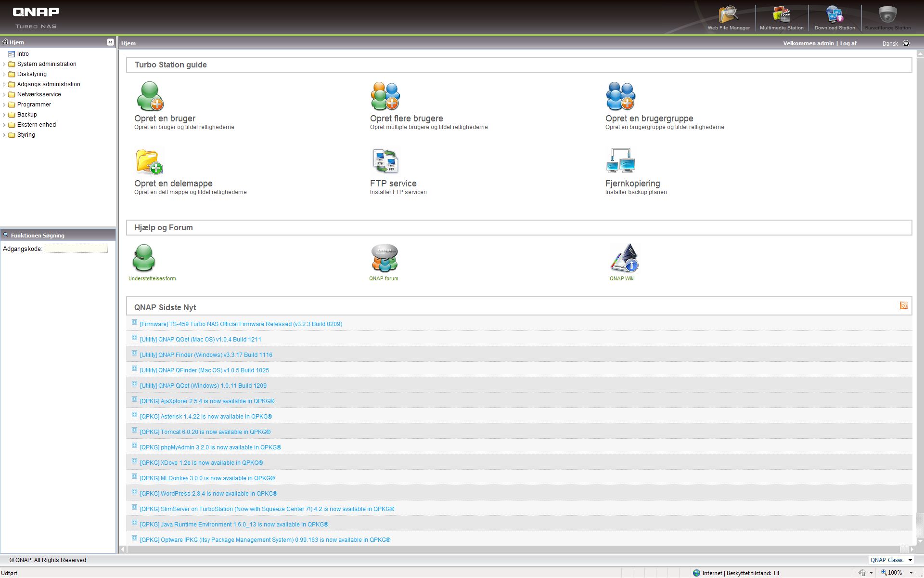Click the Fjernkopiering icon
Screen dimensions: 924x578
(620, 161)
